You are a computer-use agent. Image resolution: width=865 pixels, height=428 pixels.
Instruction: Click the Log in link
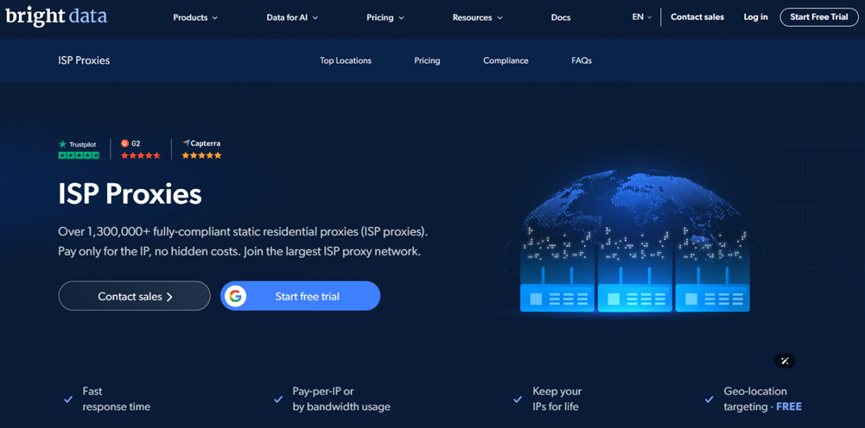coord(756,17)
